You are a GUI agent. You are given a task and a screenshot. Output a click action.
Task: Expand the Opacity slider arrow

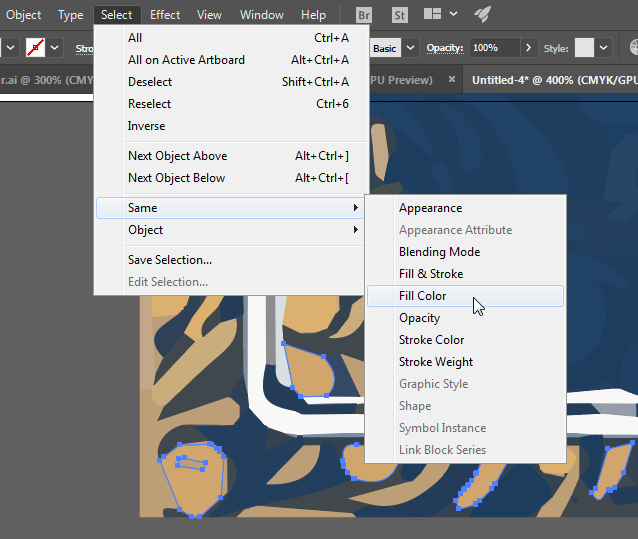tap(529, 48)
